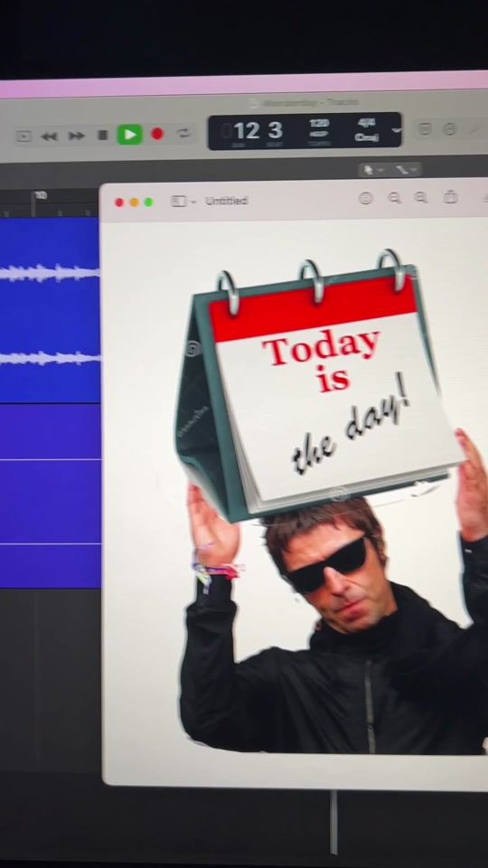Click the green Play button in the transport

click(x=130, y=135)
